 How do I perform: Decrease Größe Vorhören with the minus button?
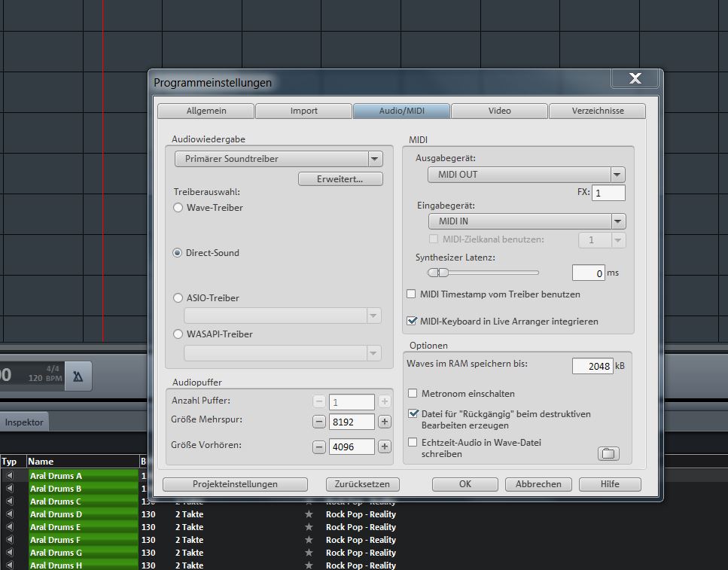click(x=319, y=447)
